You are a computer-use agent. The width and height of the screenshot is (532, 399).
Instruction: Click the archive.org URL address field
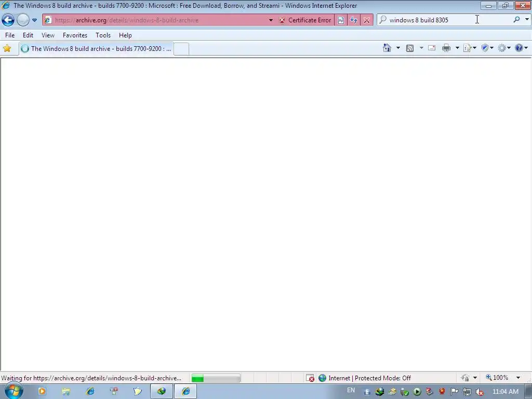[x=156, y=20]
